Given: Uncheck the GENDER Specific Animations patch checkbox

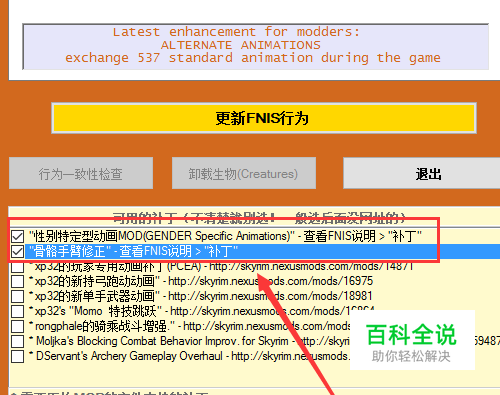Looking at the screenshot, I should pos(17,236).
